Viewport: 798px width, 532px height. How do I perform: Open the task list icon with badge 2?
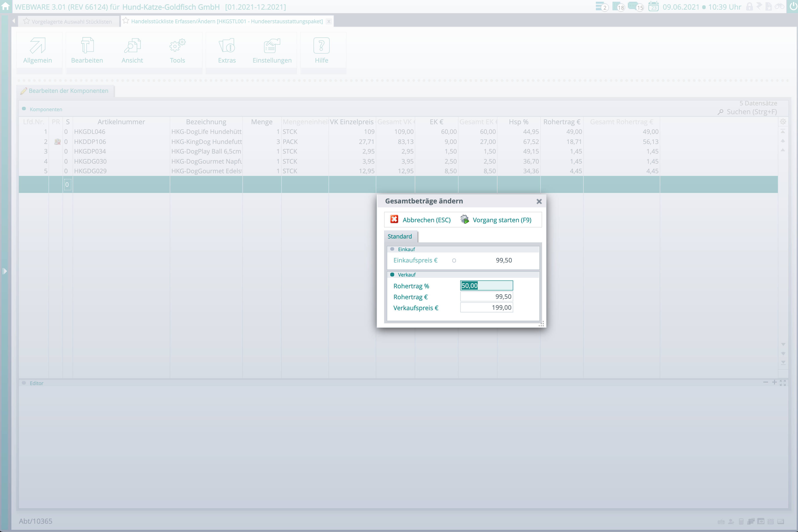pyautogui.click(x=602, y=6)
